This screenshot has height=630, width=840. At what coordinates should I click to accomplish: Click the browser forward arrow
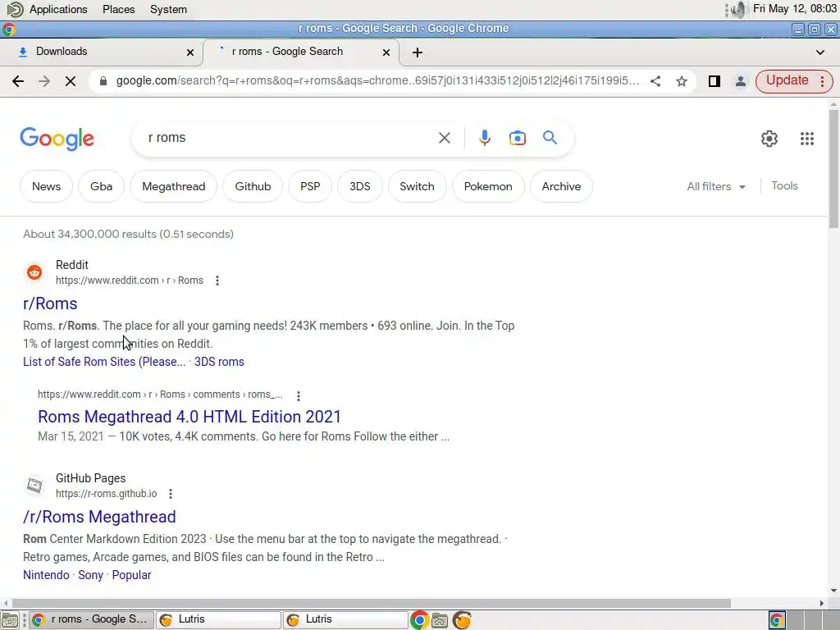(x=44, y=81)
